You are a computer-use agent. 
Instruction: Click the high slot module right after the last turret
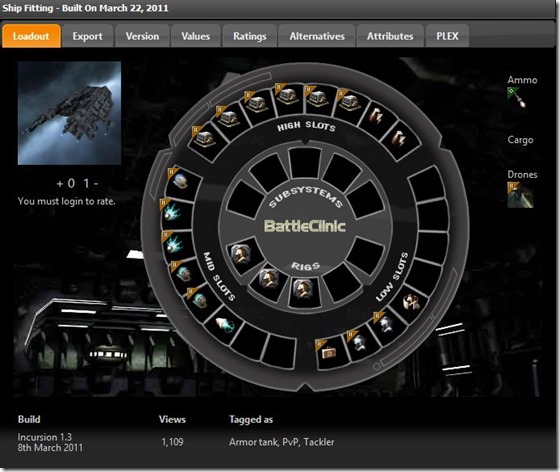(375, 117)
